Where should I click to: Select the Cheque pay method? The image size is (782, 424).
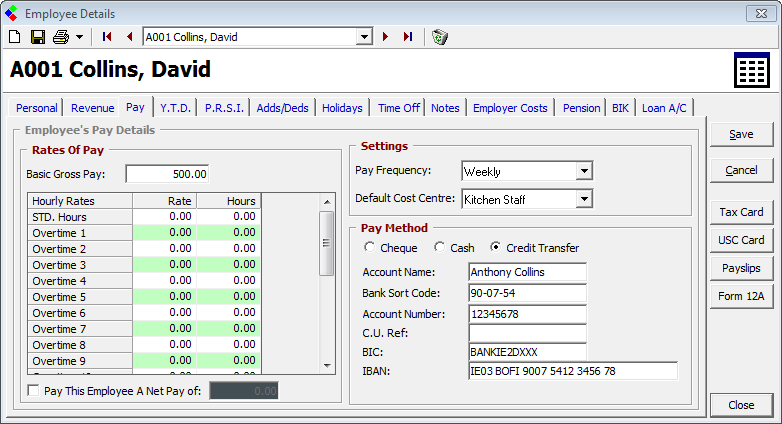(371, 248)
